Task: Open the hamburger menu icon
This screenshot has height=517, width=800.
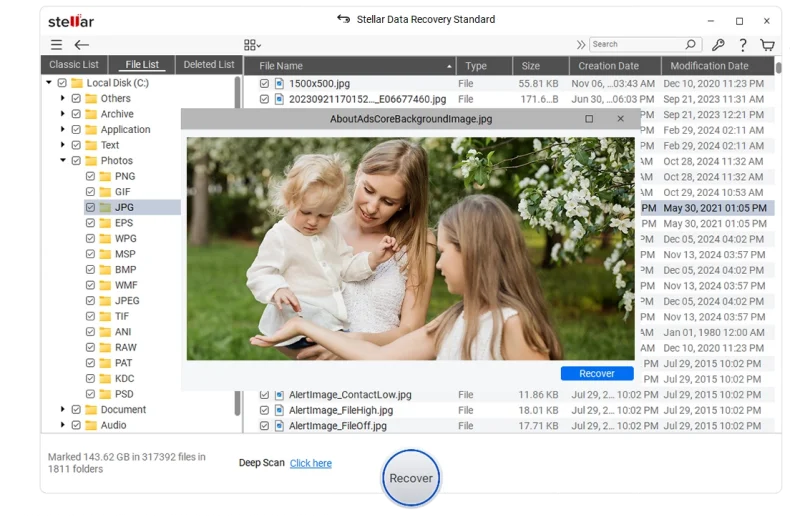Action: click(x=56, y=45)
